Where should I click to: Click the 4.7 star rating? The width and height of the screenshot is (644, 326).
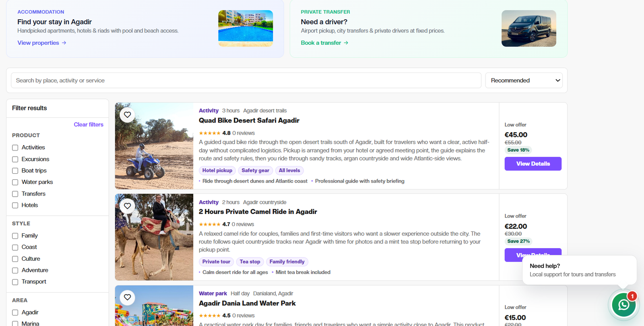coord(215,224)
